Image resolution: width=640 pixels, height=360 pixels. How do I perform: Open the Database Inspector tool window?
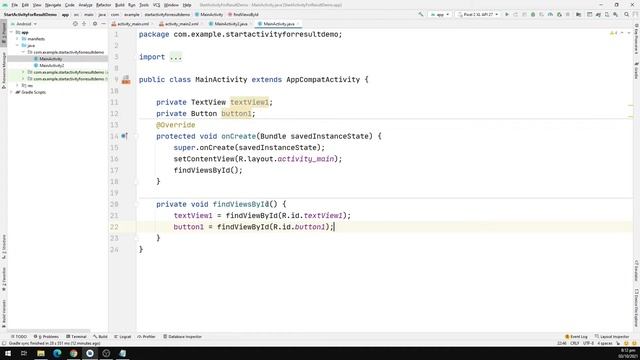pos(182,337)
